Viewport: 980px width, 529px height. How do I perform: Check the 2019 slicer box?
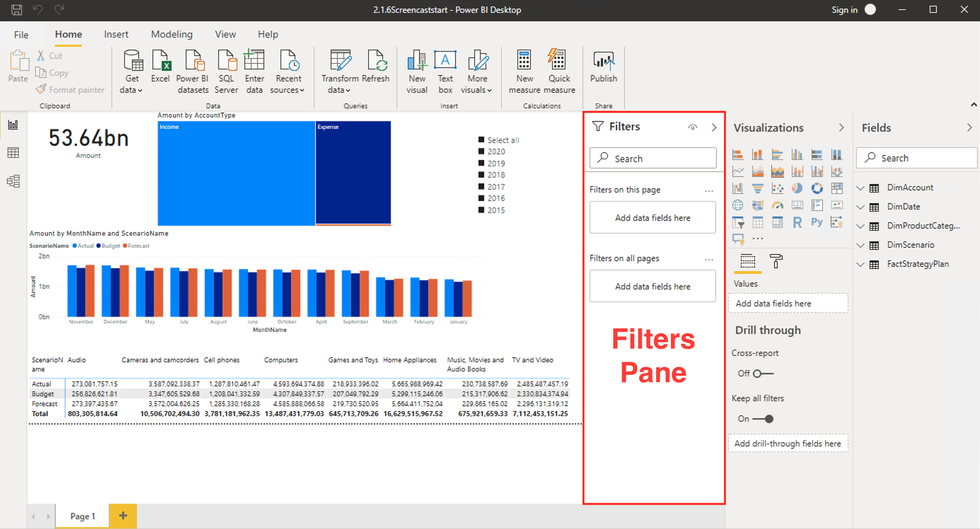pyautogui.click(x=481, y=163)
